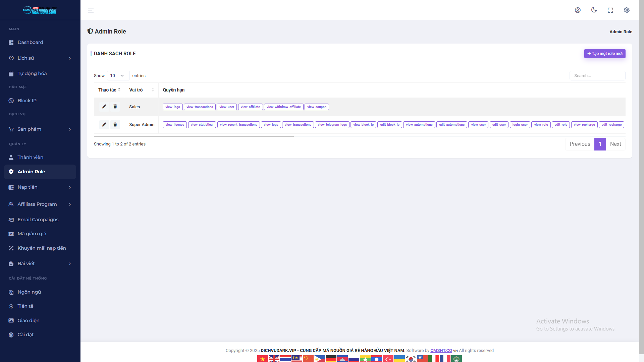Image resolution: width=644 pixels, height=362 pixels.
Task: Open the account icon in top bar
Action: [x=578, y=10]
